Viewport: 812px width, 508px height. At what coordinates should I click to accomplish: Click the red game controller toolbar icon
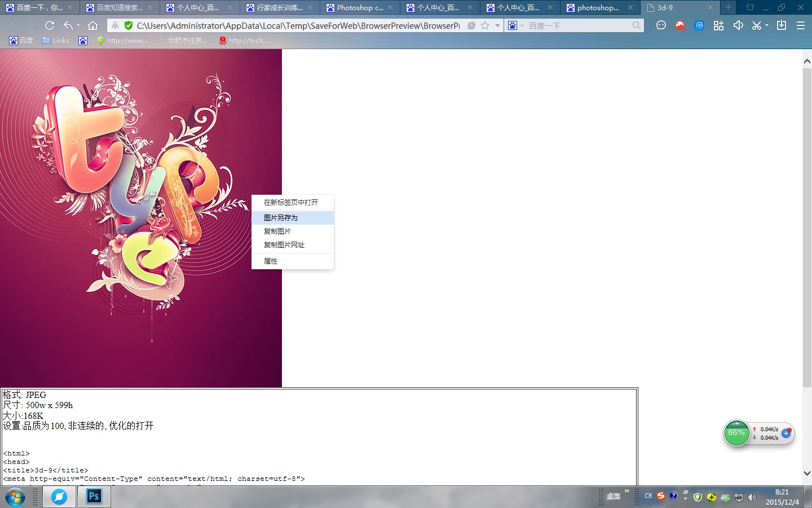coord(680,25)
